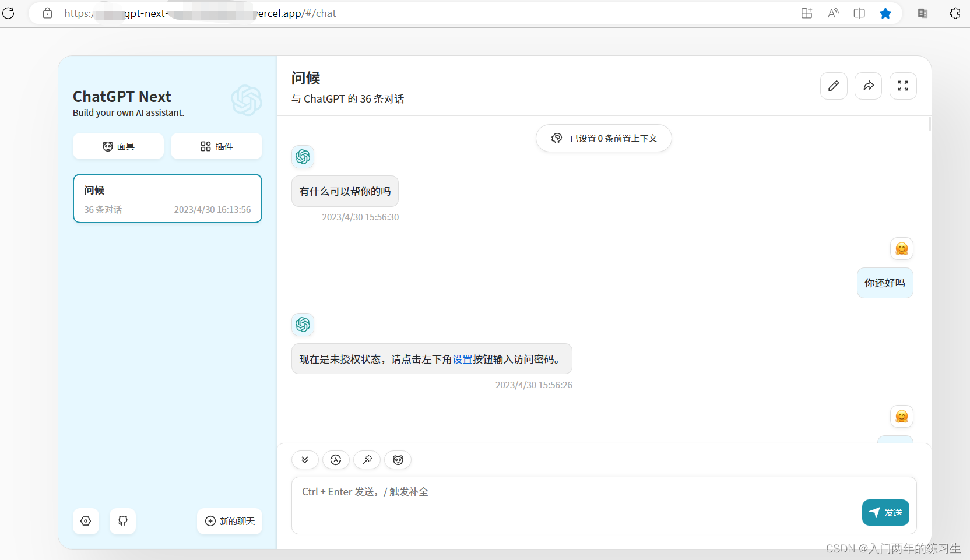Select the 问候 conversation card

click(x=167, y=199)
